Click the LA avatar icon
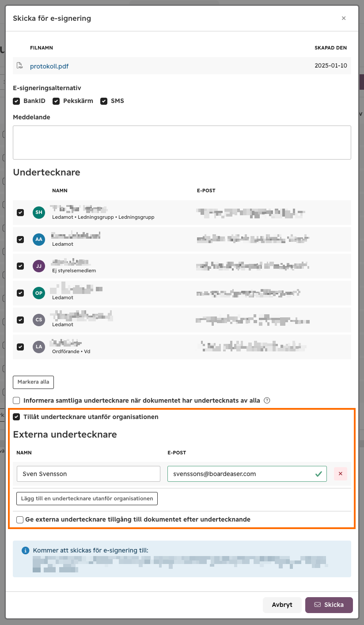The width and height of the screenshot is (364, 625). (x=39, y=347)
